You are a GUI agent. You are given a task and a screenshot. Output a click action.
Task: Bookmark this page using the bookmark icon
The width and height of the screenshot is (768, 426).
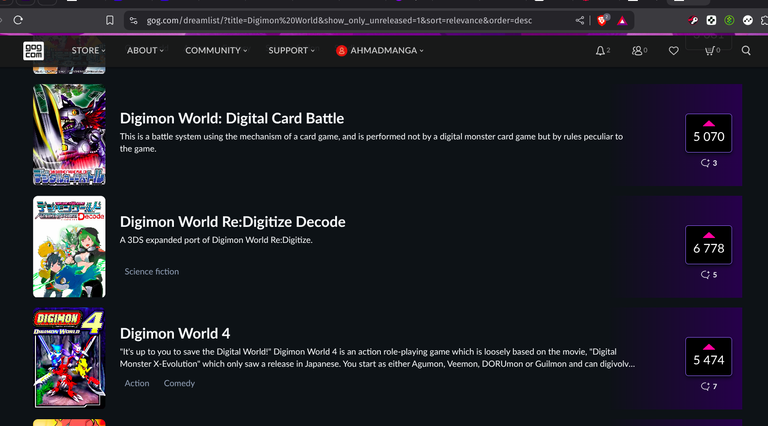110,20
